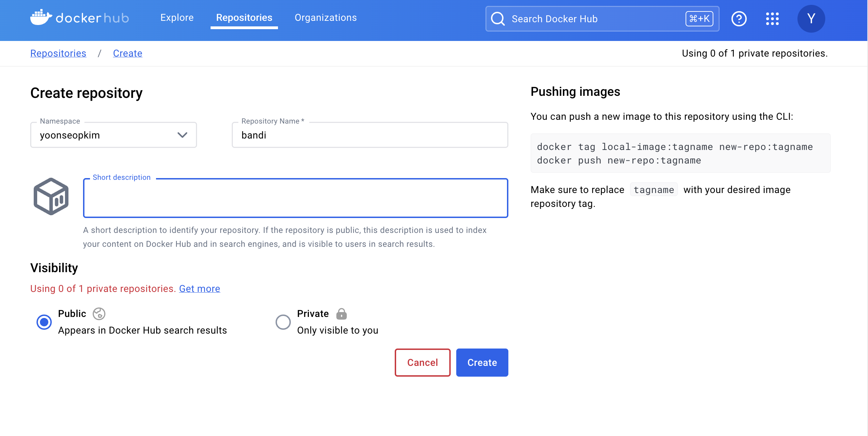Click the Repositories breadcrumb link
868x436 pixels.
[x=58, y=53]
